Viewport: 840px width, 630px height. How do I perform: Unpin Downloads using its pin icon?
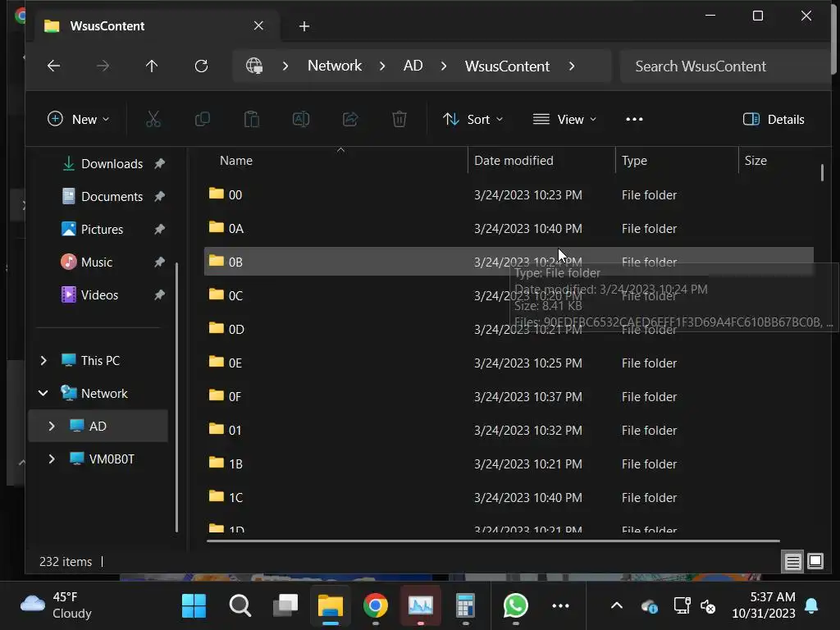pos(160,163)
